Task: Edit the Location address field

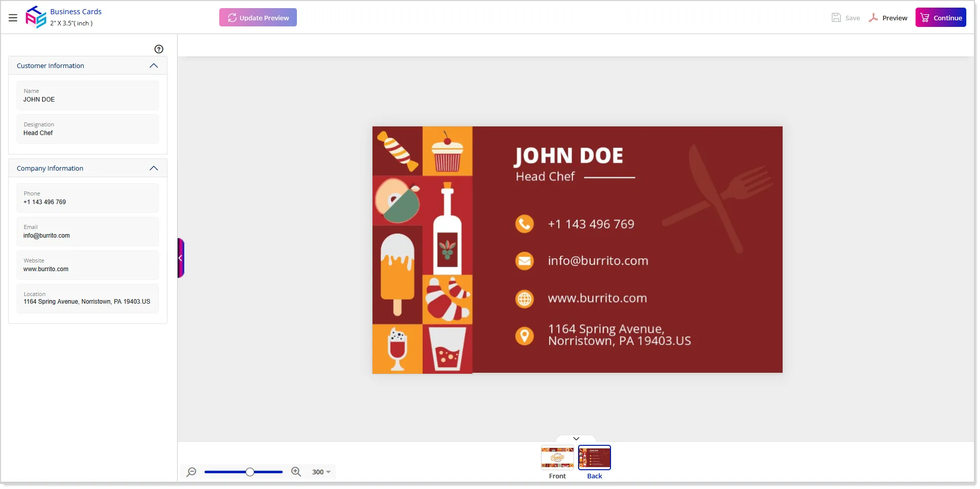Action: click(x=88, y=299)
